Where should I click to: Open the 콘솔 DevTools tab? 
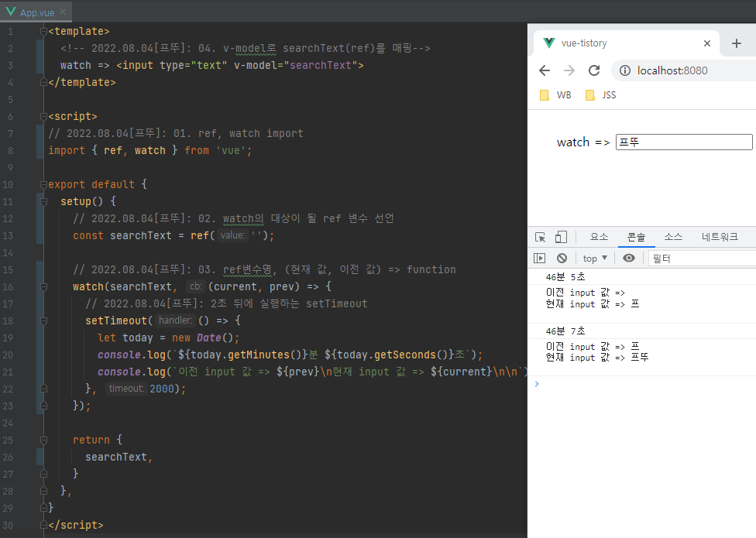pos(636,237)
